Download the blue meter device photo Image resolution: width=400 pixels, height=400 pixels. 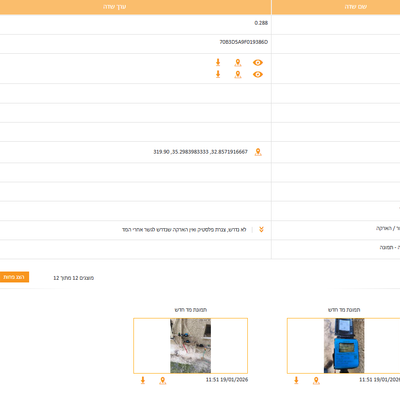tap(296, 380)
